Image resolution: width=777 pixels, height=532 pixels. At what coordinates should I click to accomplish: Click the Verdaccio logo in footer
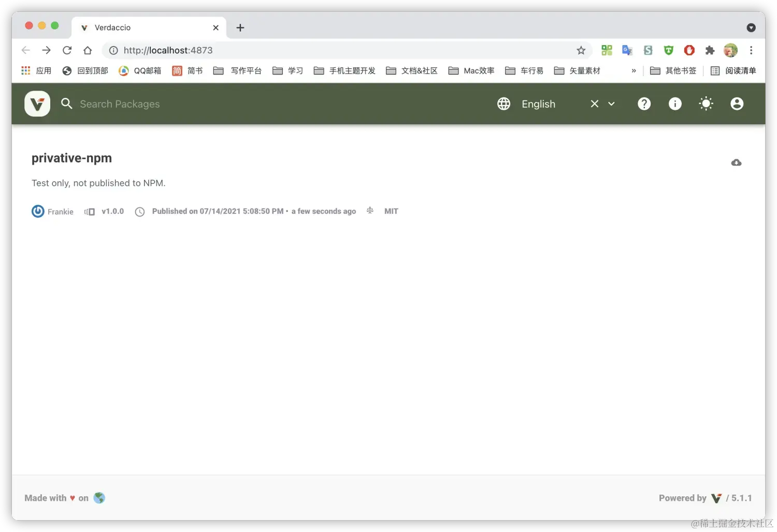pos(716,498)
